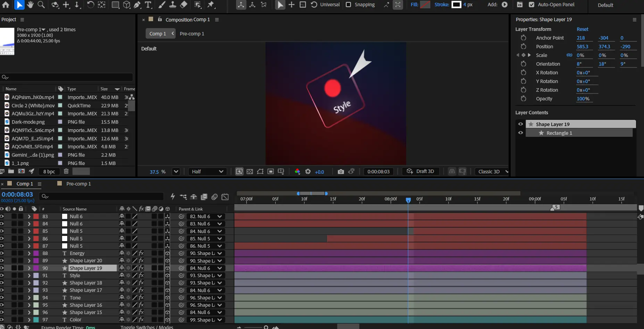Viewport: 644px width, 329px height.
Task: Take a snapshot with camera icon
Action: tap(341, 172)
